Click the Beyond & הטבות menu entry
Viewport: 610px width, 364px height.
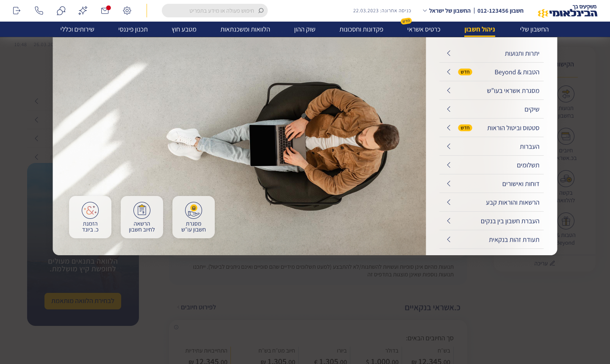pyautogui.click(x=491, y=72)
